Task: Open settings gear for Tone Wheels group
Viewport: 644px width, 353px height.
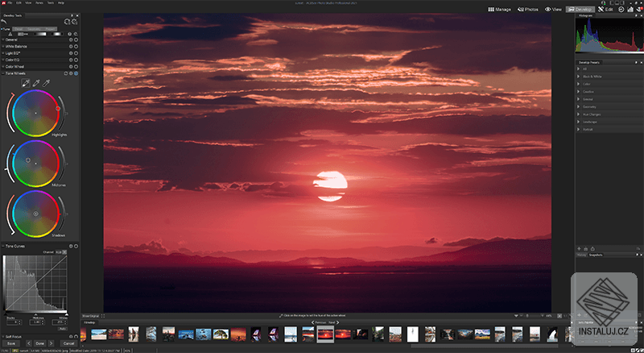Action: click(71, 73)
